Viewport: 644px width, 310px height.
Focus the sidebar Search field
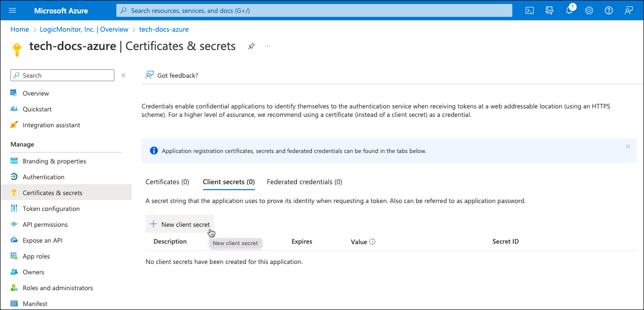(x=62, y=75)
